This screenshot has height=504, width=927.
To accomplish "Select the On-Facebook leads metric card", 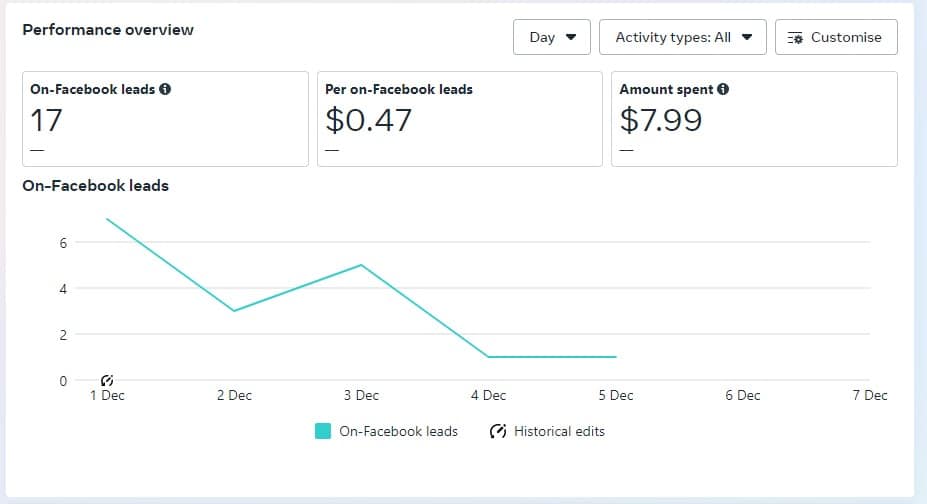I will [x=164, y=118].
